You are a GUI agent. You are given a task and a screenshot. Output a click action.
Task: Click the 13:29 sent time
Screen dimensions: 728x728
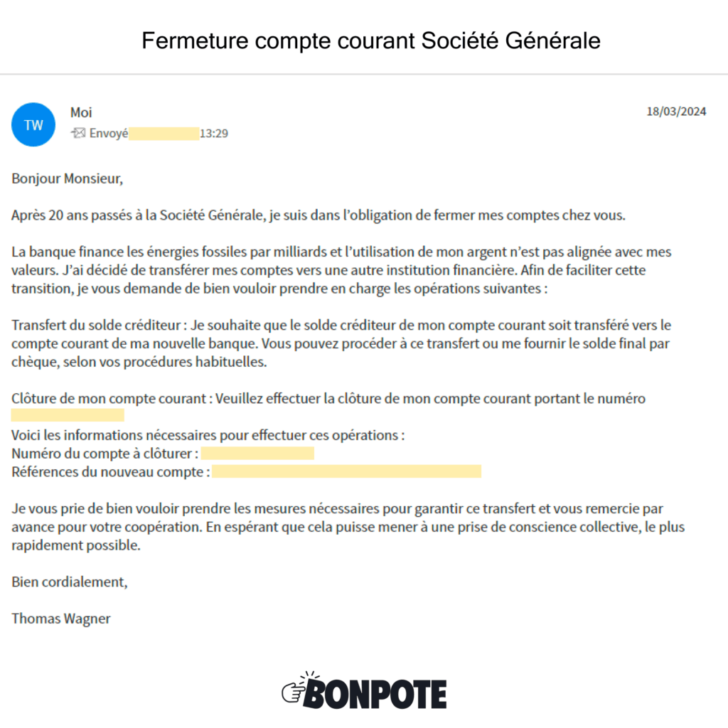[214, 133]
